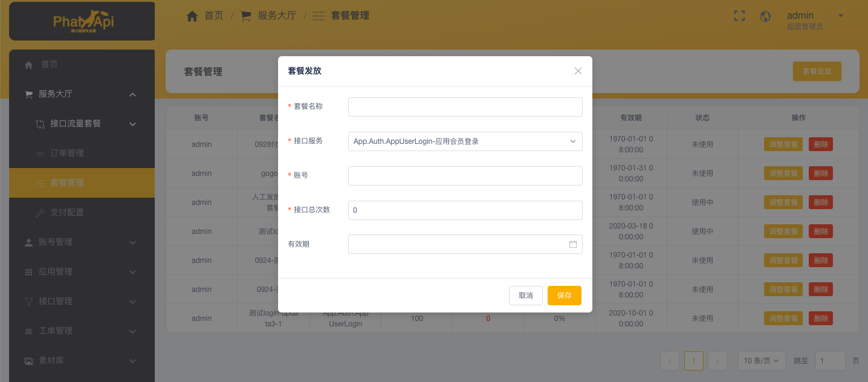Click the 保存 button
Image resolution: width=868 pixels, height=382 pixels.
564,296
